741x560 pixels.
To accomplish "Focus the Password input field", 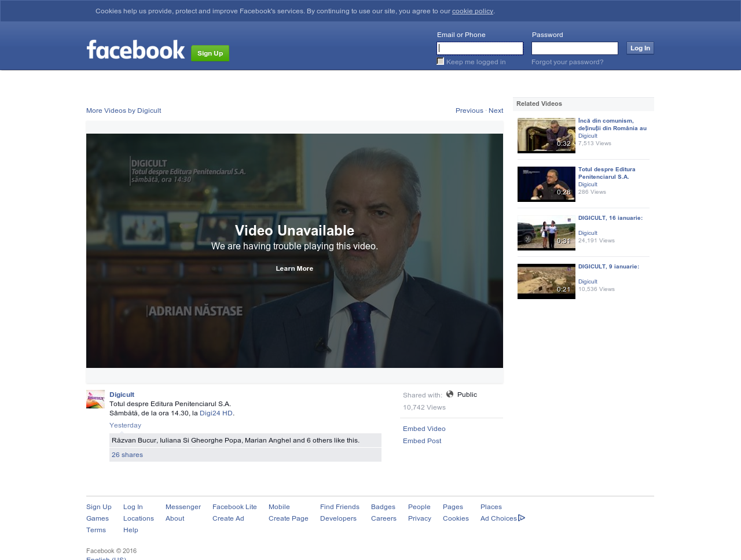I will click(x=575, y=48).
